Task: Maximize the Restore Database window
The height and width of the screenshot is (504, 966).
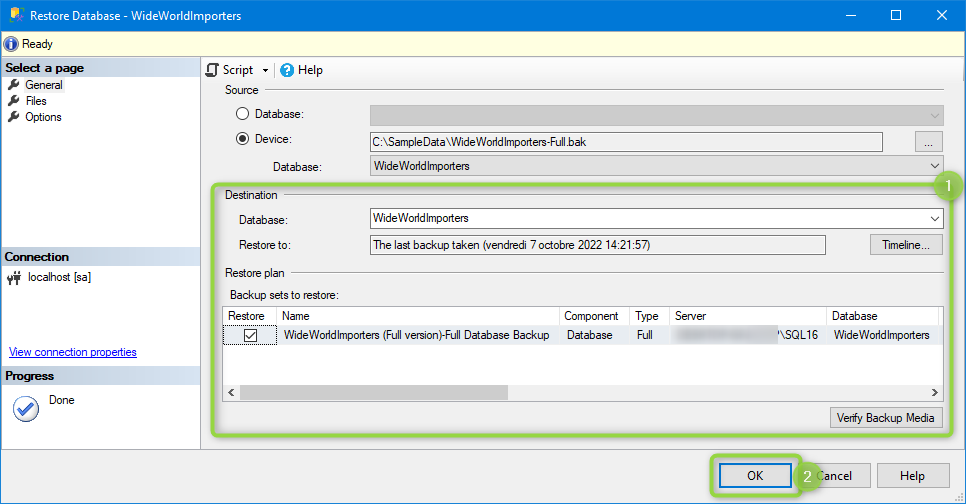Action: coord(896,15)
